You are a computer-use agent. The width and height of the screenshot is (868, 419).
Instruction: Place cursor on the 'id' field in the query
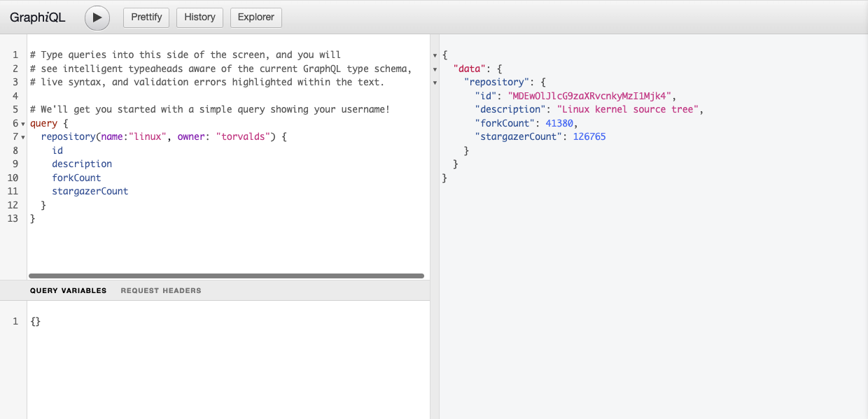coord(57,150)
